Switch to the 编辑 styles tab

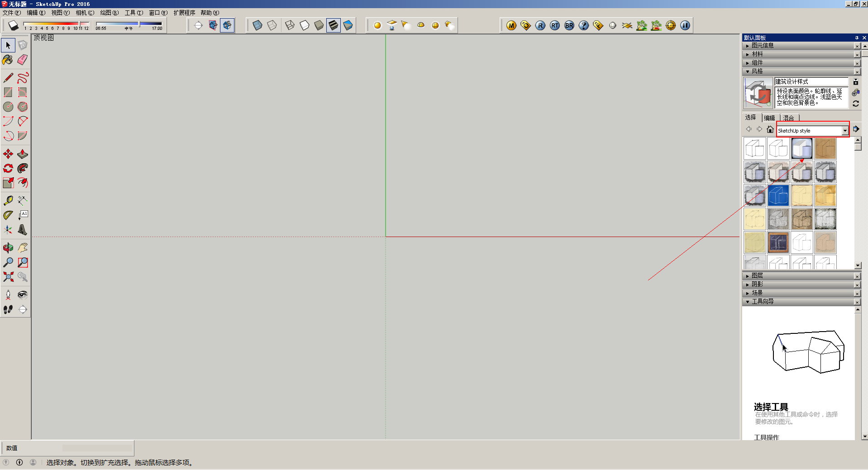pyautogui.click(x=769, y=118)
